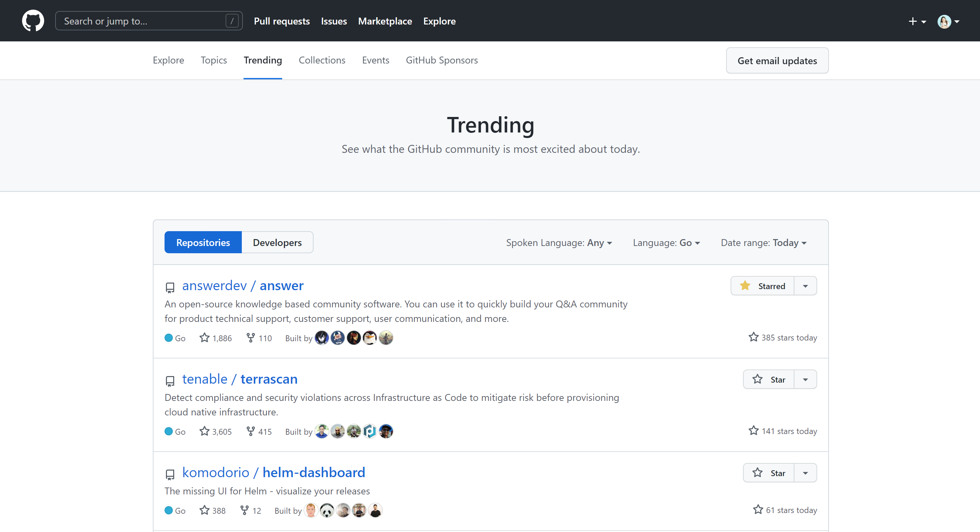Switch to the Topics tab
980x532 pixels.
[x=214, y=60]
